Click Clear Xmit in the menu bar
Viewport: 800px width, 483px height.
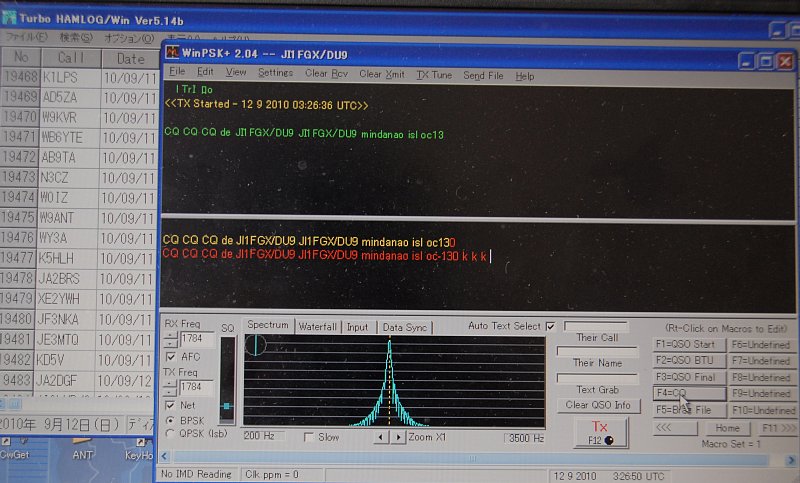[382, 74]
